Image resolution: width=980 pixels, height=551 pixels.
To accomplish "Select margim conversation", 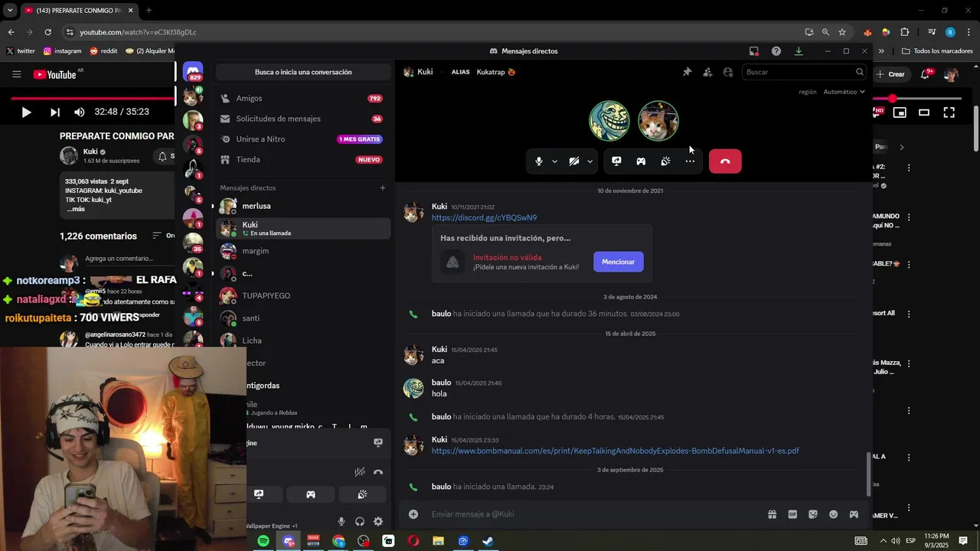I will coord(303,251).
